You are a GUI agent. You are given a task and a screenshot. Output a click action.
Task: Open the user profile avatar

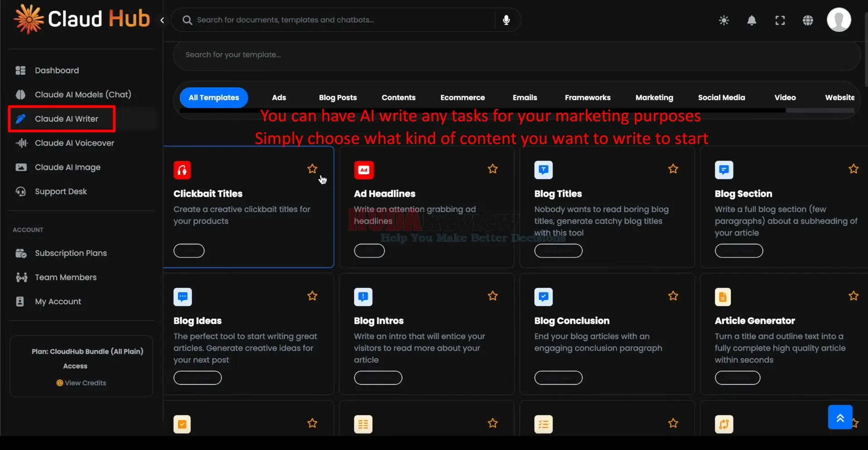coord(839,20)
